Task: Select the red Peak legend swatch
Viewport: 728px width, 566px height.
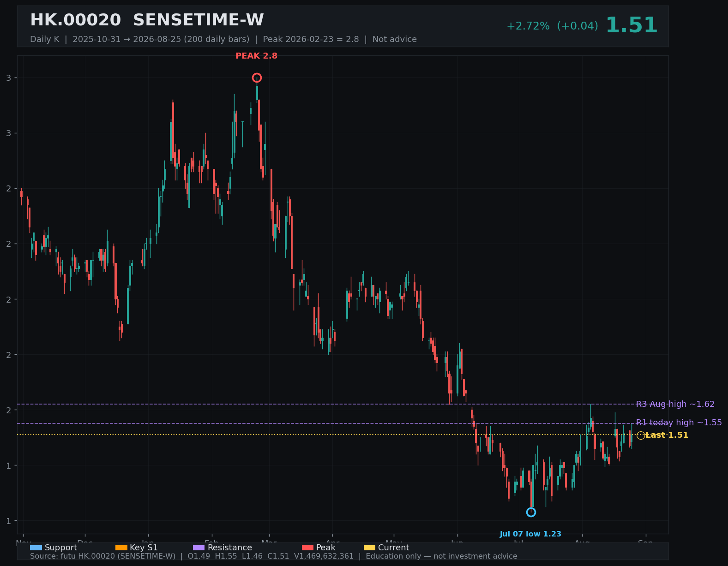Action: 307,548
